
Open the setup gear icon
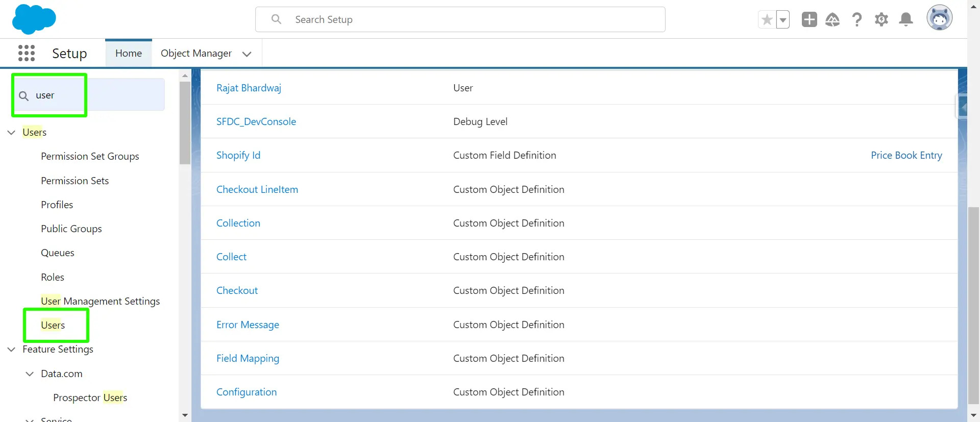(881, 19)
